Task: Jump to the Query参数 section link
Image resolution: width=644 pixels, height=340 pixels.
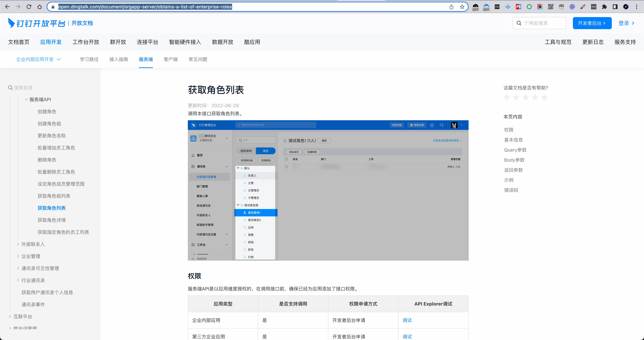Action: (x=515, y=150)
